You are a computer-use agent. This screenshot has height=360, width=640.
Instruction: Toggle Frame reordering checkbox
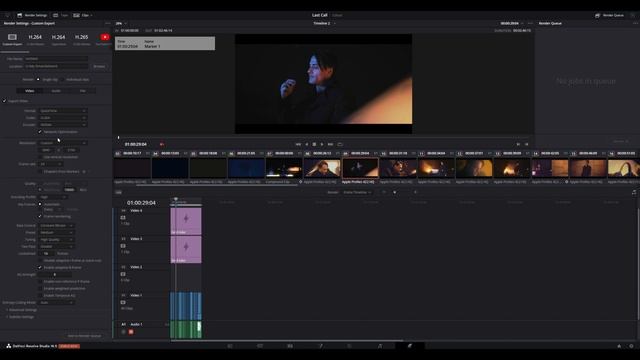point(40,216)
